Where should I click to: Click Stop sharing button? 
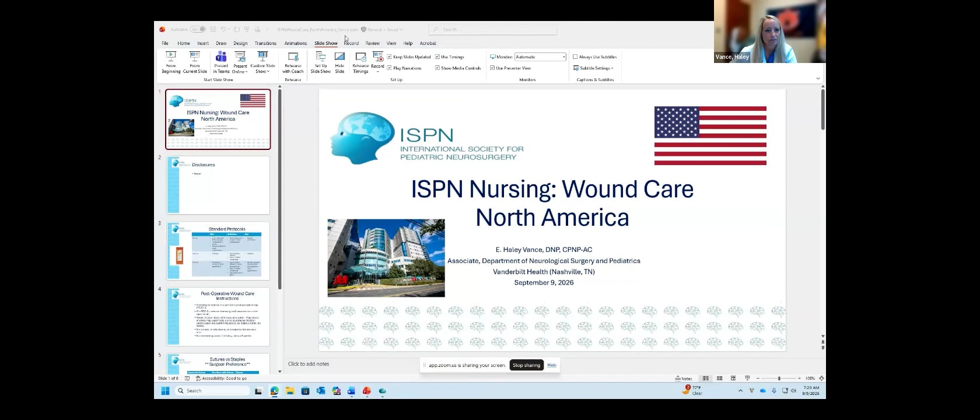tap(526, 365)
